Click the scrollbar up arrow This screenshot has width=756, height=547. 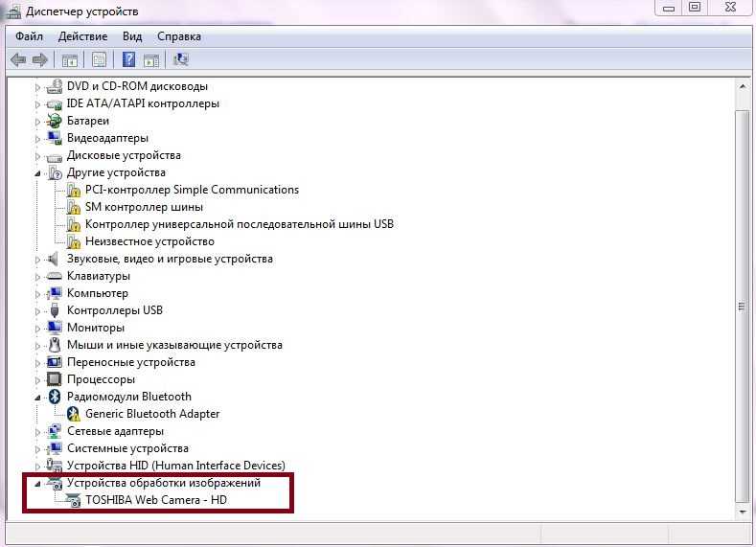pyautogui.click(x=742, y=87)
